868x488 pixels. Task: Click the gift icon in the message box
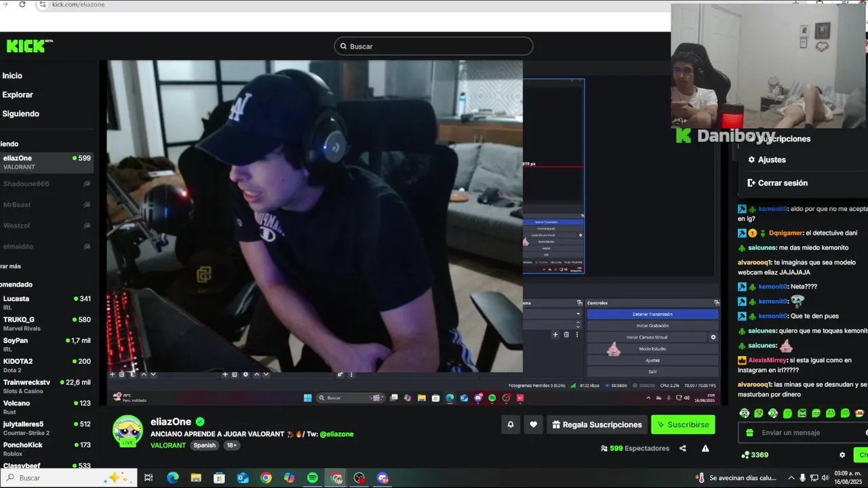(749, 432)
